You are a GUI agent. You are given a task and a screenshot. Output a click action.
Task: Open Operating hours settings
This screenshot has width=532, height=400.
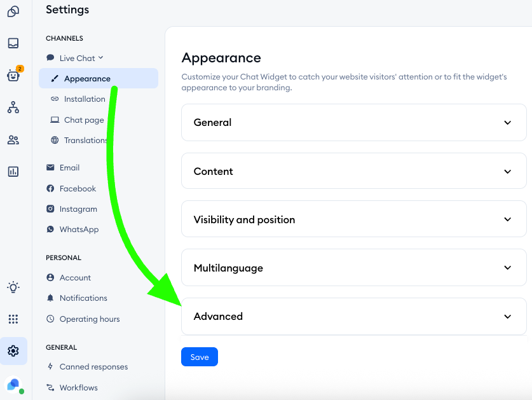point(89,319)
